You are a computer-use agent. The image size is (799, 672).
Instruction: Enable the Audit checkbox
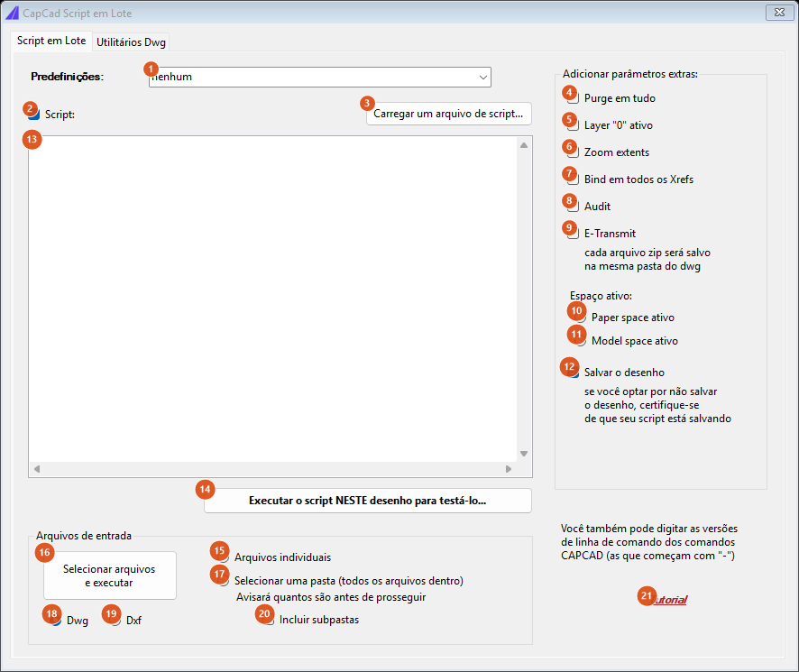coord(574,207)
